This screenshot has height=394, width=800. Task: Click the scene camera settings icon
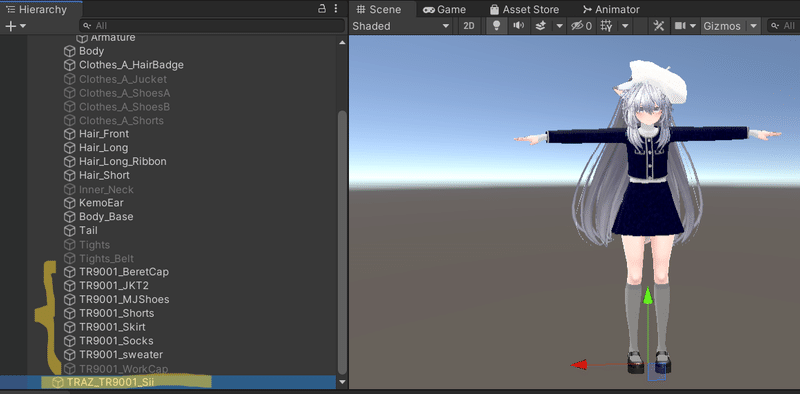click(x=680, y=26)
